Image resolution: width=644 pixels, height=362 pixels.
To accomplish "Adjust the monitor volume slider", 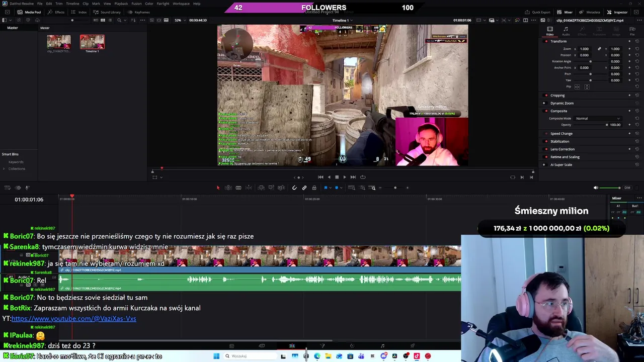I will 610,188.
